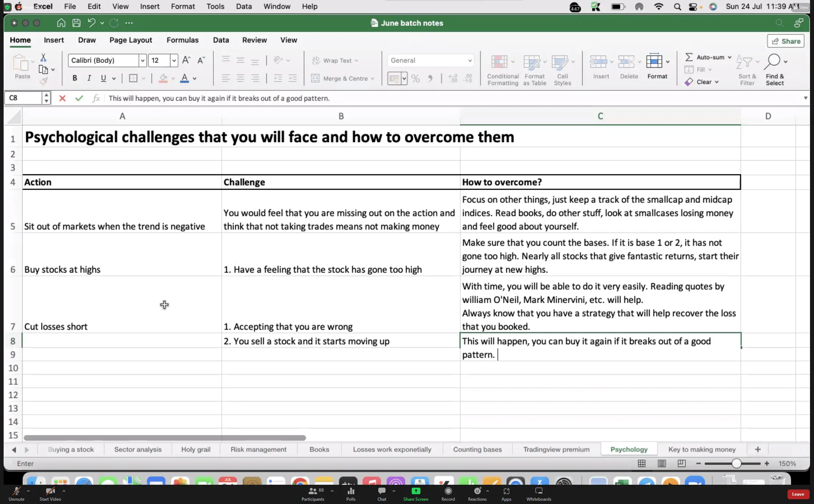Toggle Italic formatting

(x=89, y=78)
